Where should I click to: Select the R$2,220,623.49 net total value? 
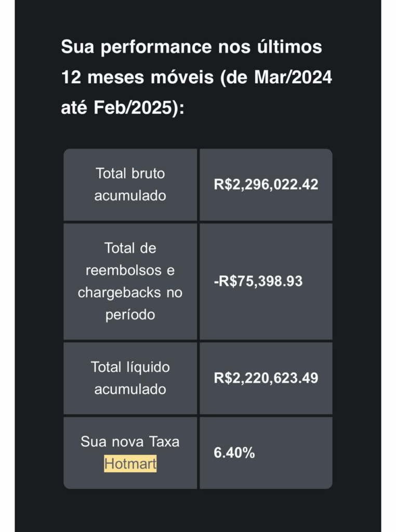point(266,378)
